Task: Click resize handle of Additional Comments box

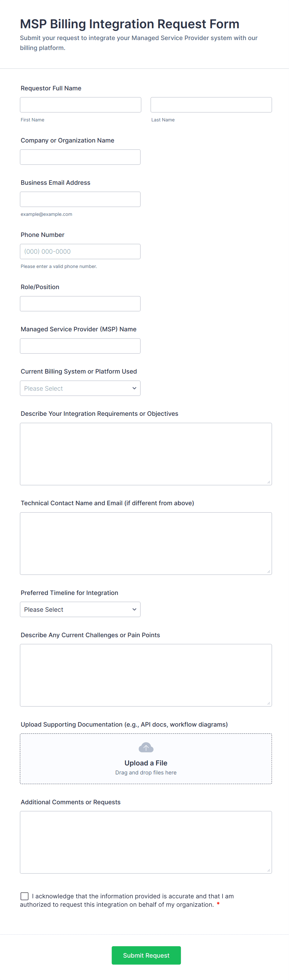Action: [x=268, y=870]
